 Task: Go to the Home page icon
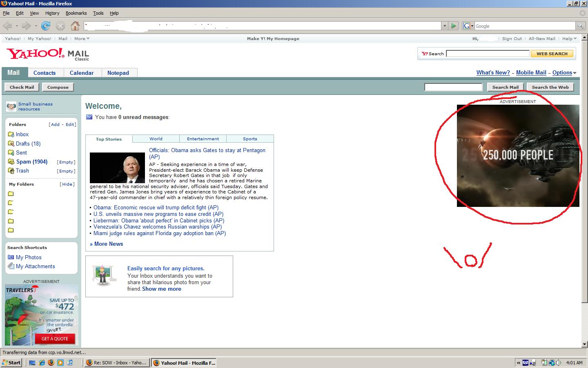click(x=75, y=26)
